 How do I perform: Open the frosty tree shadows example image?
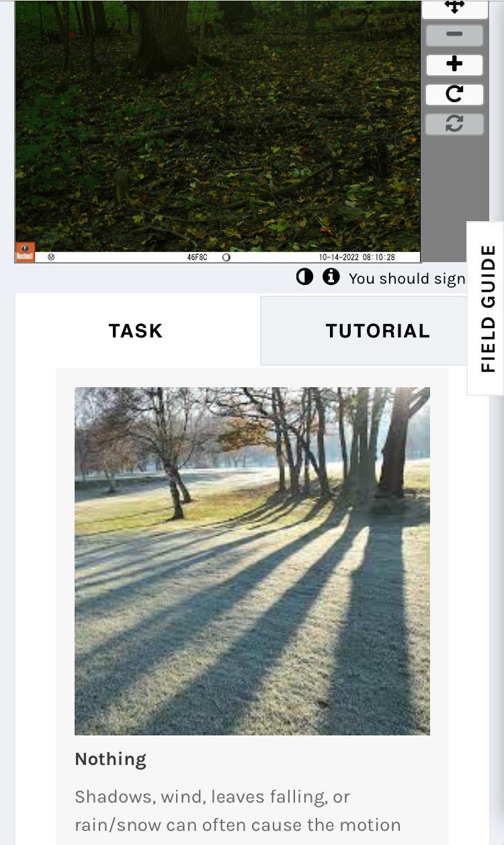coord(252,561)
